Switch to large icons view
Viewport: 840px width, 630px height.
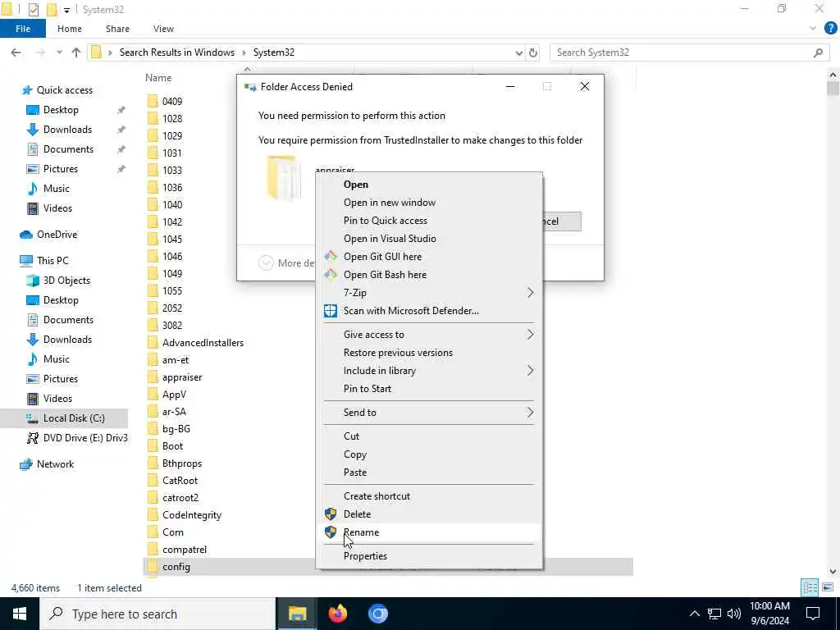pyautogui.click(x=828, y=587)
